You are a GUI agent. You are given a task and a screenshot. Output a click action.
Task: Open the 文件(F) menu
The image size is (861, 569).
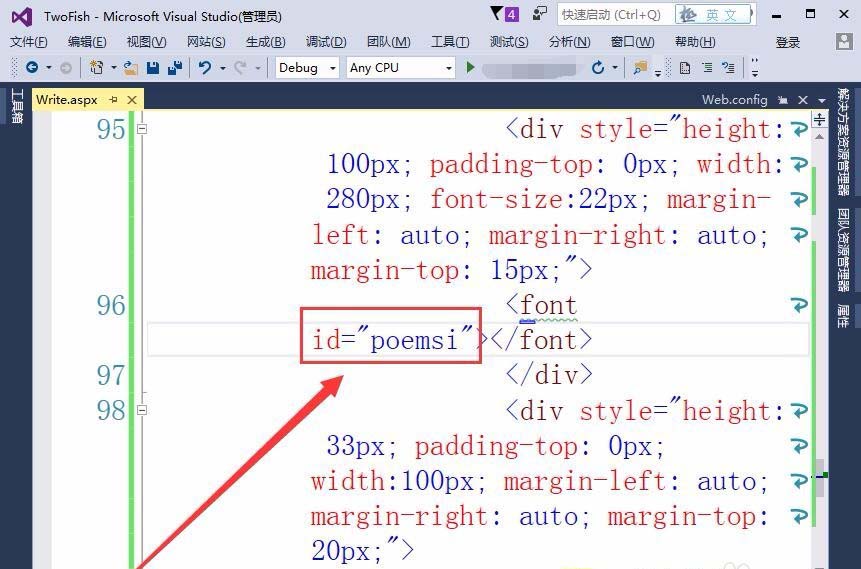(x=29, y=42)
